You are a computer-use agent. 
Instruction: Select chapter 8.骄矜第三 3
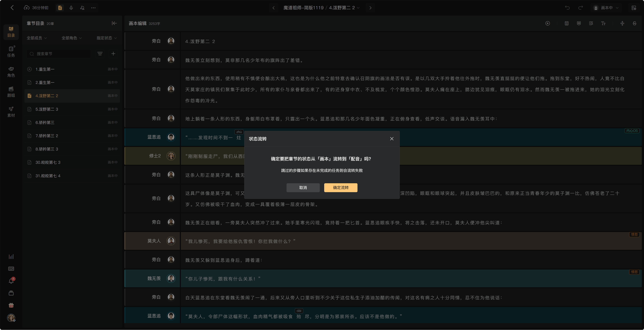pyautogui.click(x=72, y=149)
